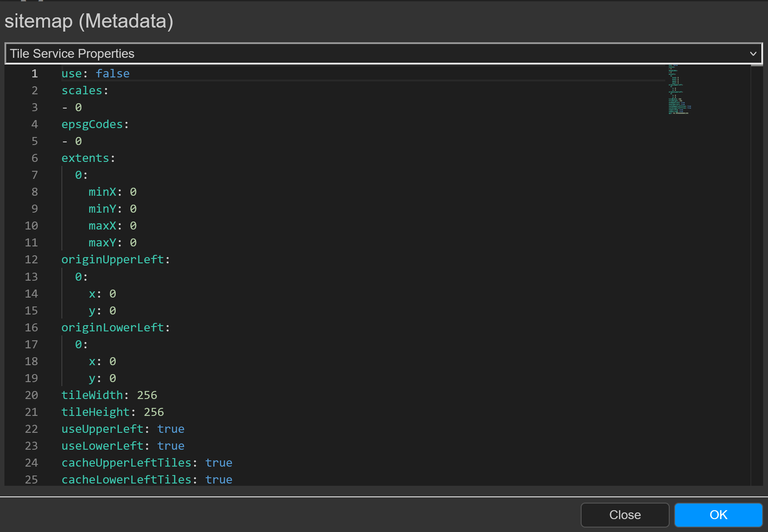Click 'minX: 0' on line 8
The width and height of the screenshot is (768, 532).
pos(113,192)
